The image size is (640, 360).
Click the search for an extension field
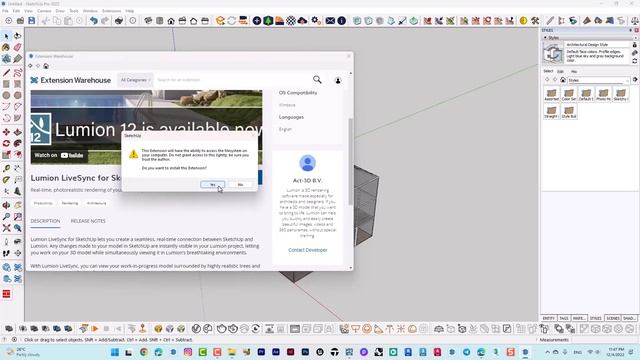233,80
